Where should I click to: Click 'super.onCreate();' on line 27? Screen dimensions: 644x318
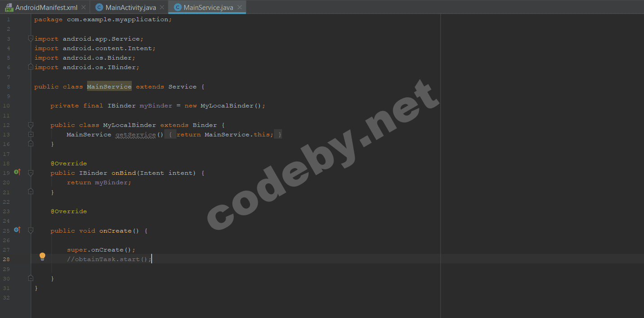tap(101, 250)
